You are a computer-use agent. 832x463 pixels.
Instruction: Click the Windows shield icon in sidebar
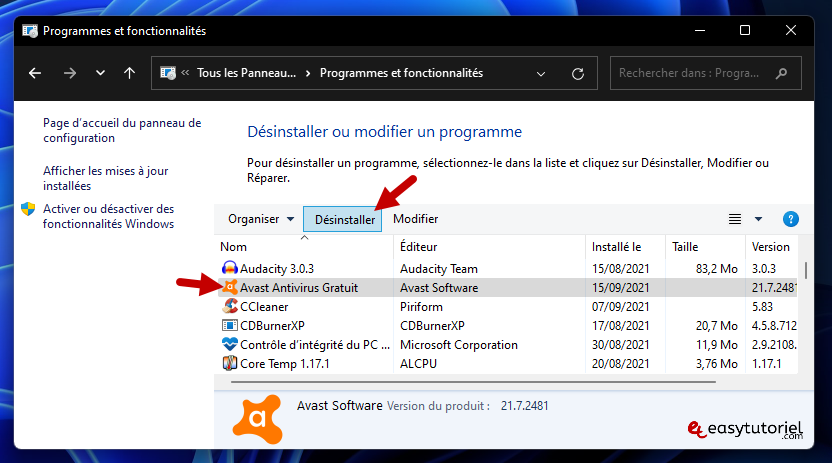point(28,209)
